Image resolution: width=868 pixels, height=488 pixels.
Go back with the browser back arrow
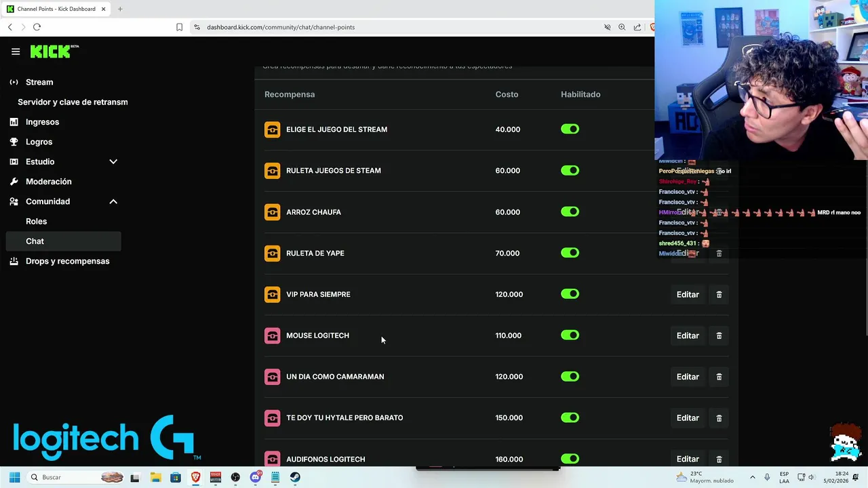tap(10, 27)
